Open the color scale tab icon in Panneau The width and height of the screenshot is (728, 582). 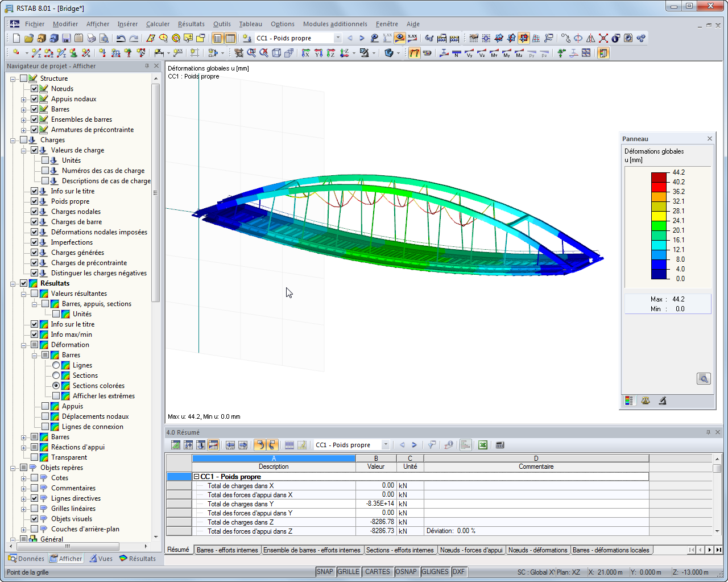[x=628, y=401]
